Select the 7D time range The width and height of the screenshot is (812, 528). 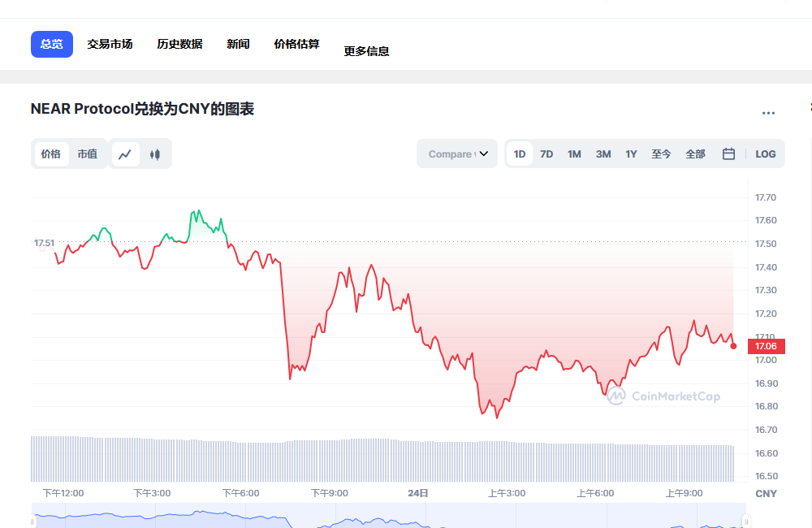546,154
